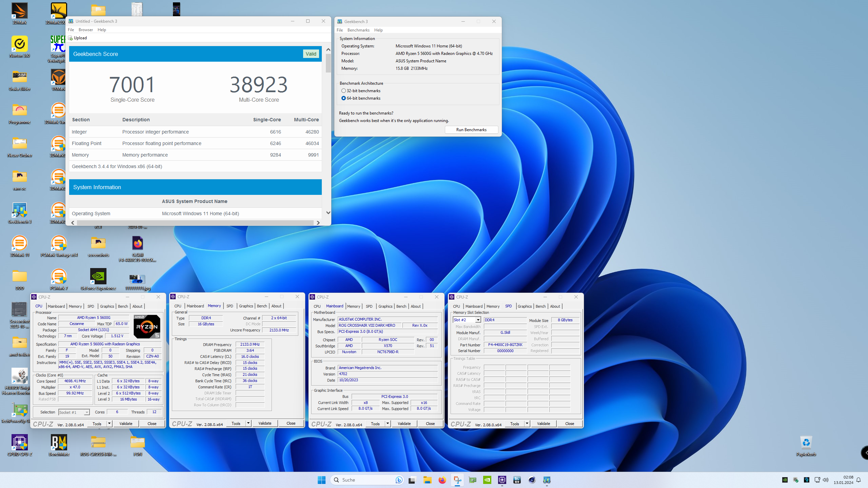Switch to About tab in SPD CPU-Z window
The image size is (868, 488).
coord(555,306)
